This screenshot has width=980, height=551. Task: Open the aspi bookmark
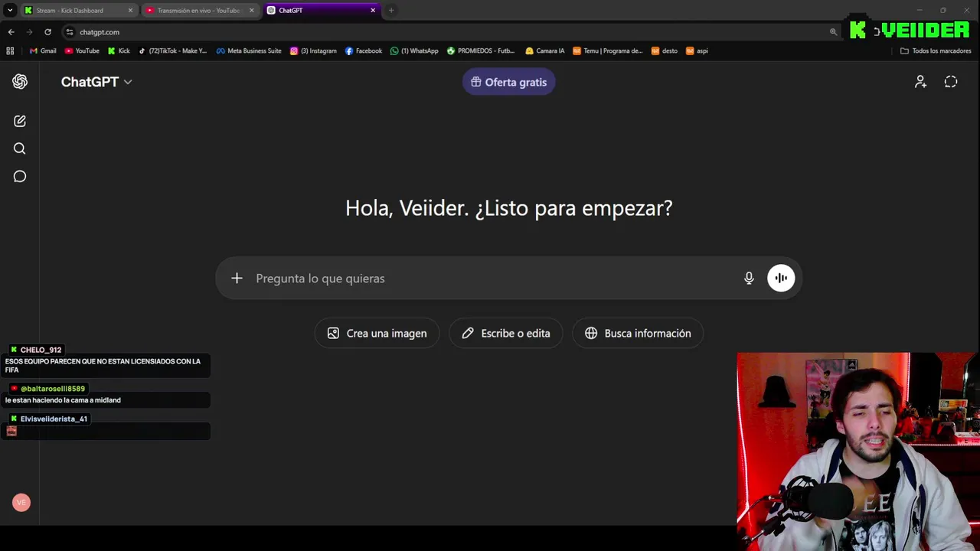tap(697, 51)
